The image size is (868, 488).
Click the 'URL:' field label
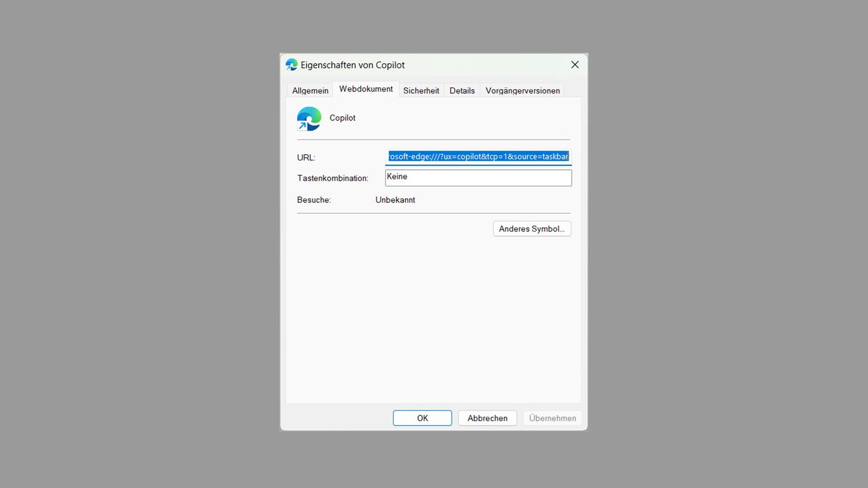[x=306, y=158]
